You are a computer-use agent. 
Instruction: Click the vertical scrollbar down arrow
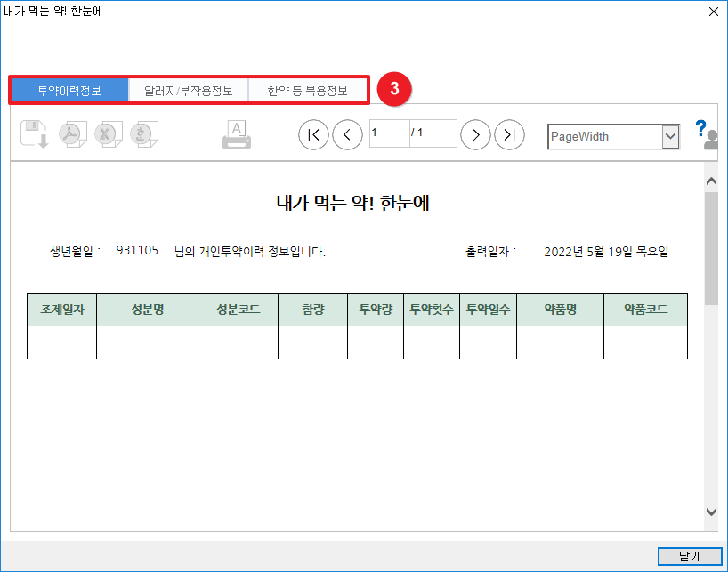tap(711, 512)
